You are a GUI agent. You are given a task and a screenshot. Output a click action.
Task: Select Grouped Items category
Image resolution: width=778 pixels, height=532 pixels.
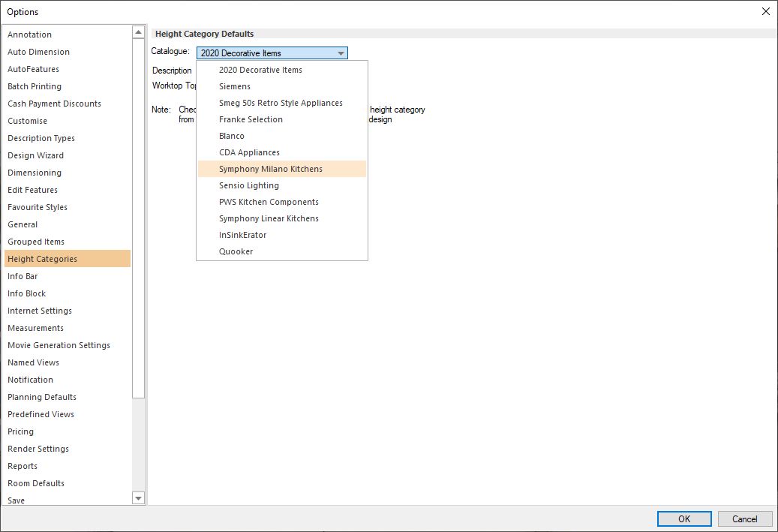coord(68,242)
